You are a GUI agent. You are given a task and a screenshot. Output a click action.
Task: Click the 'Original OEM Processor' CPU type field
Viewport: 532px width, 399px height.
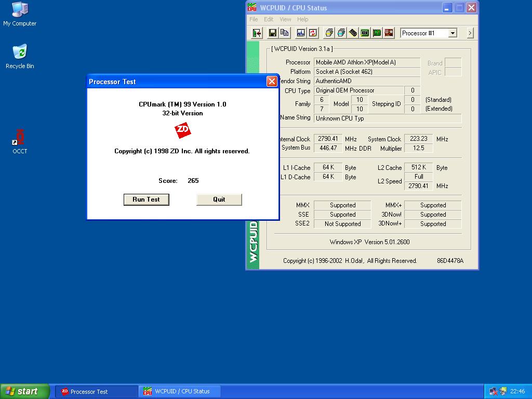pos(358,90)
